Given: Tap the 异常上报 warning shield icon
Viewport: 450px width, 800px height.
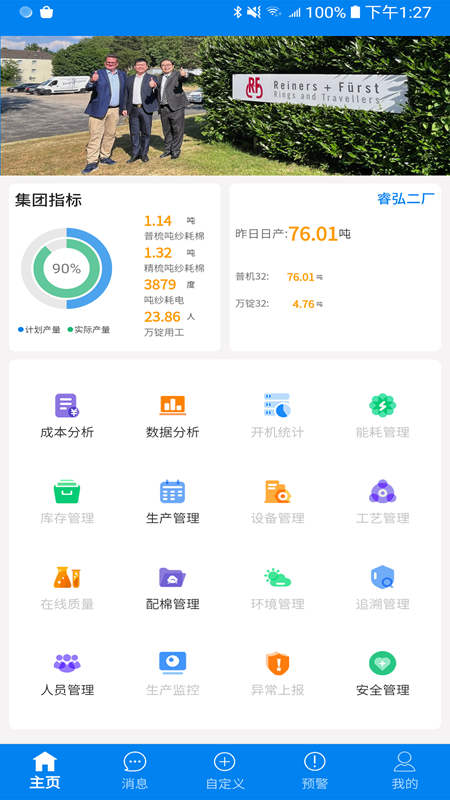Looking at the screenshot, I should point(278,663).
